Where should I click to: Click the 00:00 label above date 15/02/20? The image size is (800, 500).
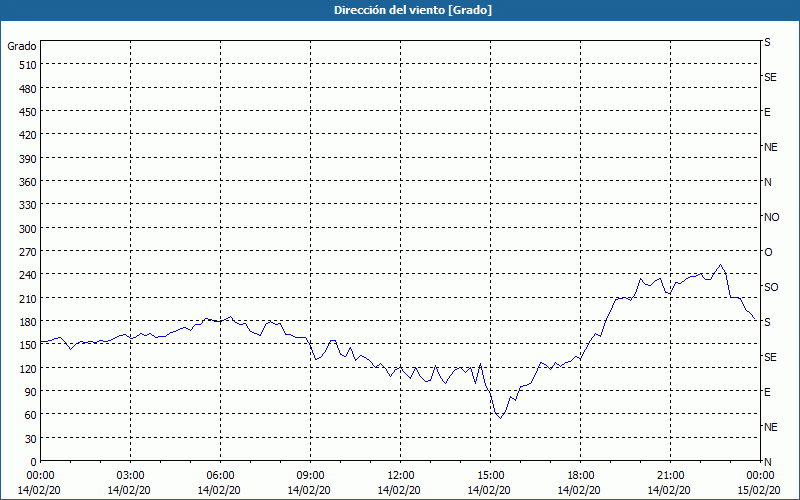tap(760, 476)
